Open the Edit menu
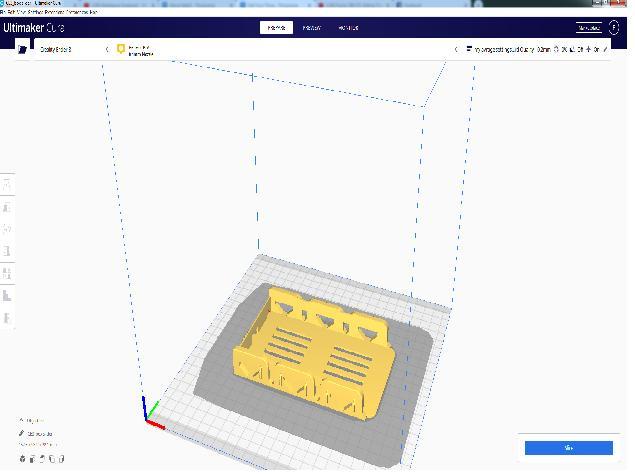This screenshot has width=635, height=474. 11,12
